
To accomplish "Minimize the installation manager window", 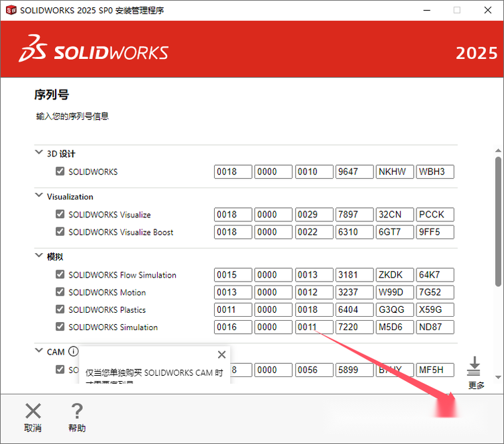I will [425, 10].
